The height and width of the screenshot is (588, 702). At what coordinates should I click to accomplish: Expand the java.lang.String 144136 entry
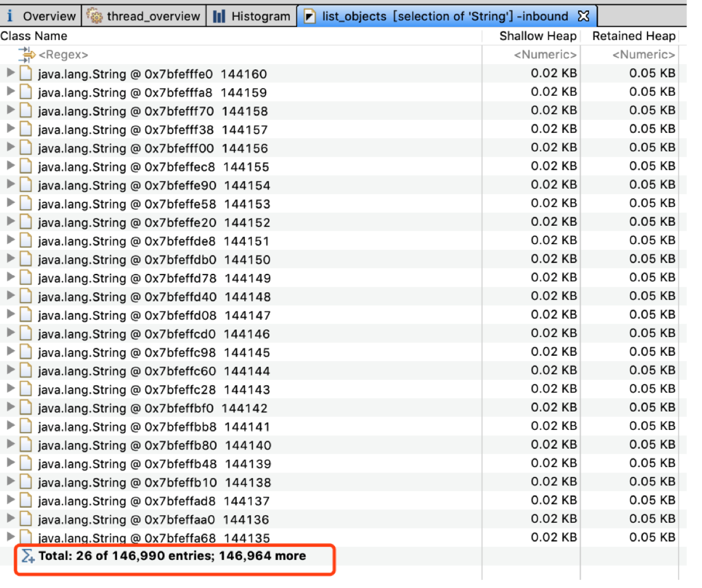click(x=10, y=519)
